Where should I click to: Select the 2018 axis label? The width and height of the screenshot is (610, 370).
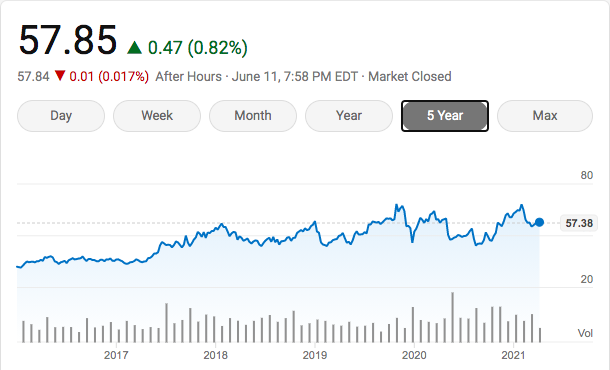(216, 355)
